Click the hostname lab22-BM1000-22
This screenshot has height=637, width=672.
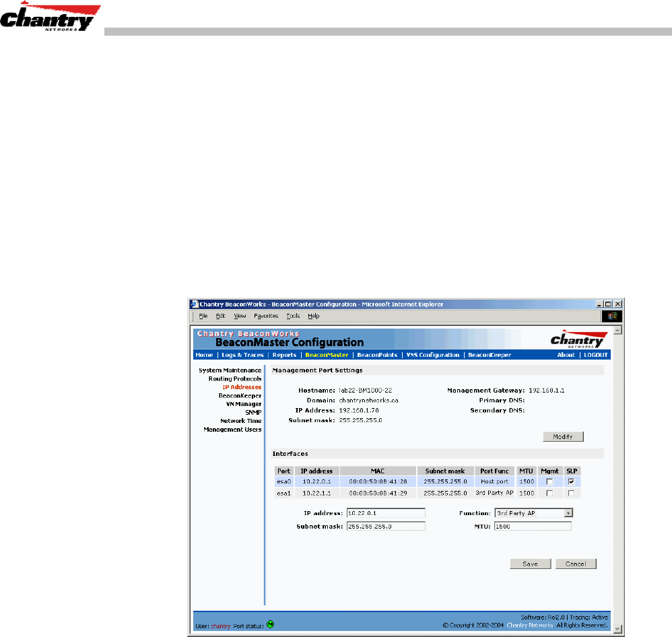click(x=365, y=391)
